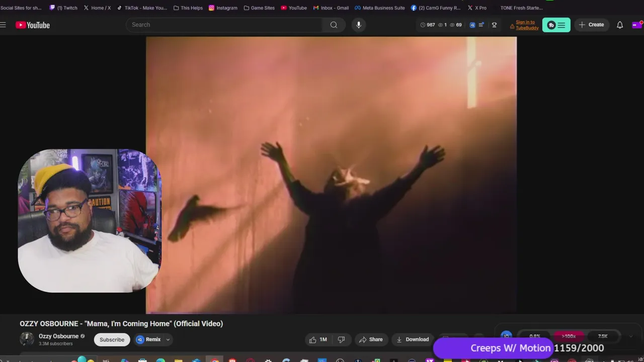
Task: Expand the Remix dropdown arrow
Action: [168, 339]
